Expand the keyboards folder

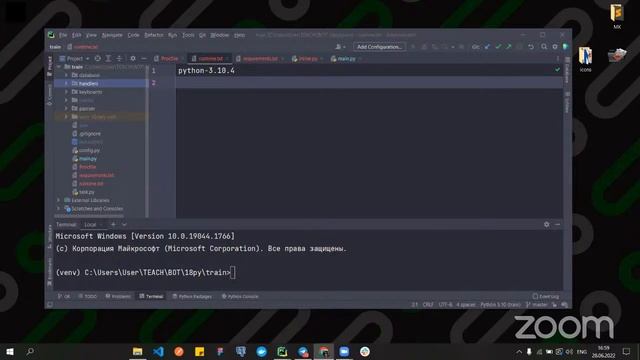pos(66,92)
